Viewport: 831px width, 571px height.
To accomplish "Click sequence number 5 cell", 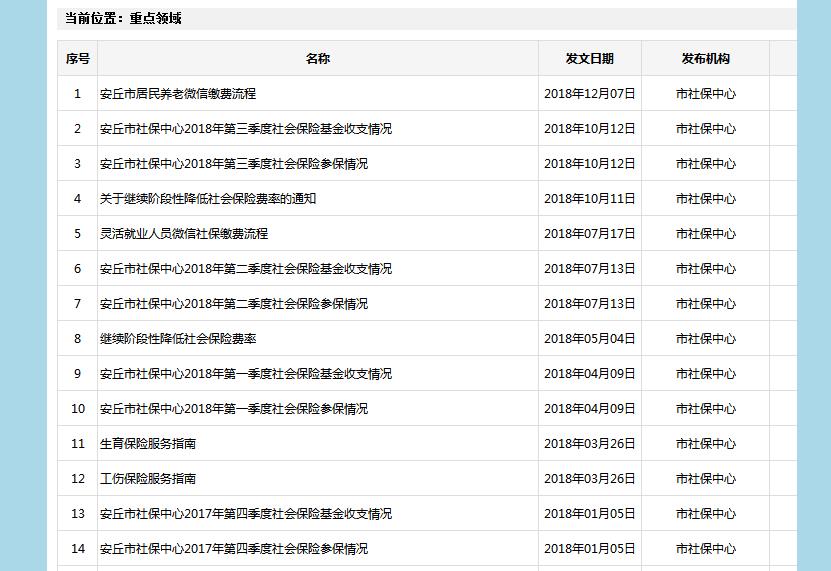I will click(x=77, y=234).
